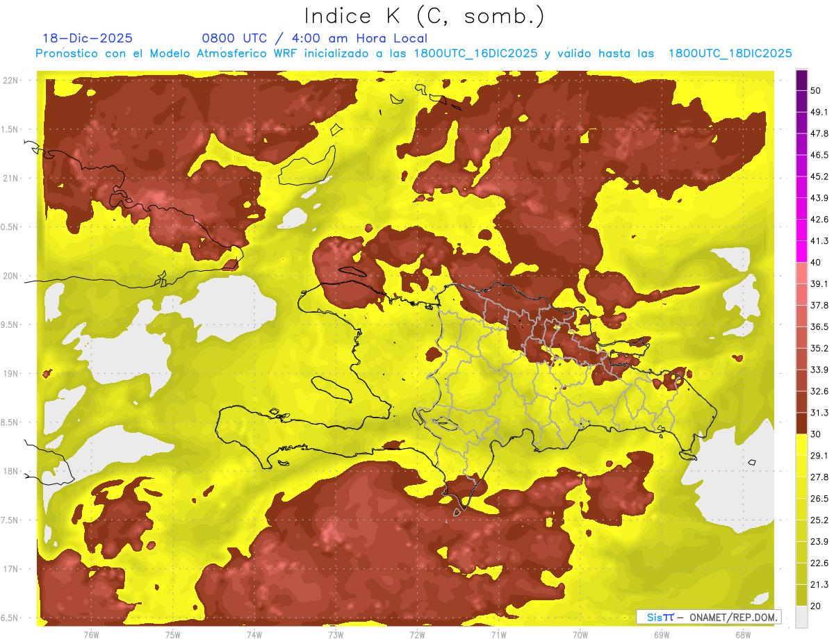Click the legend value '46.5'

click(819, 155)
